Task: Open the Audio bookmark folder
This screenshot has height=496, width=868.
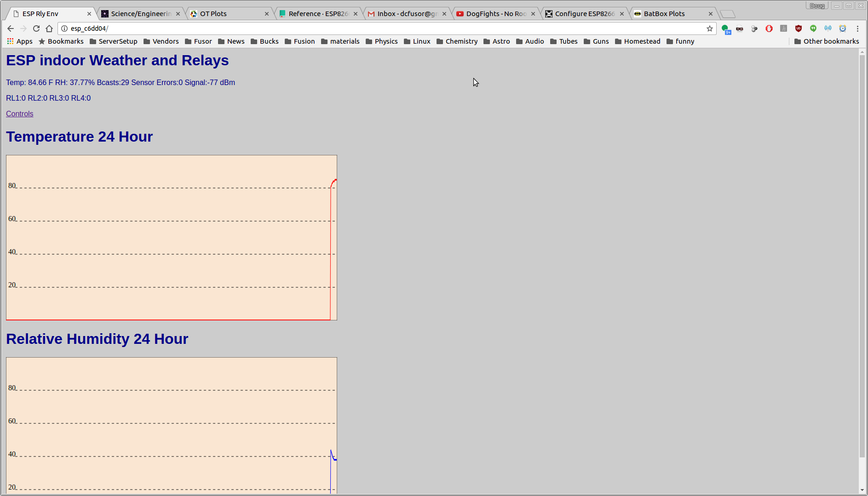Action: tap(530, 41)
